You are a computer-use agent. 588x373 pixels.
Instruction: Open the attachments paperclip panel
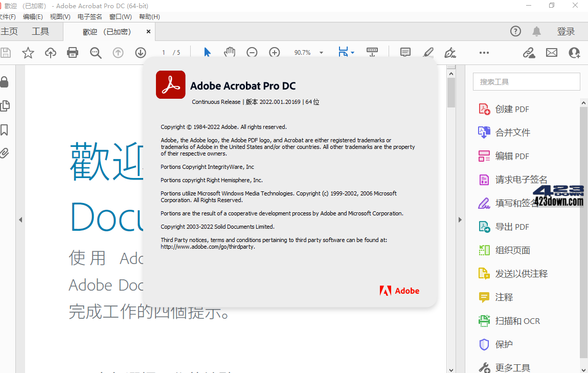point(4,152)
